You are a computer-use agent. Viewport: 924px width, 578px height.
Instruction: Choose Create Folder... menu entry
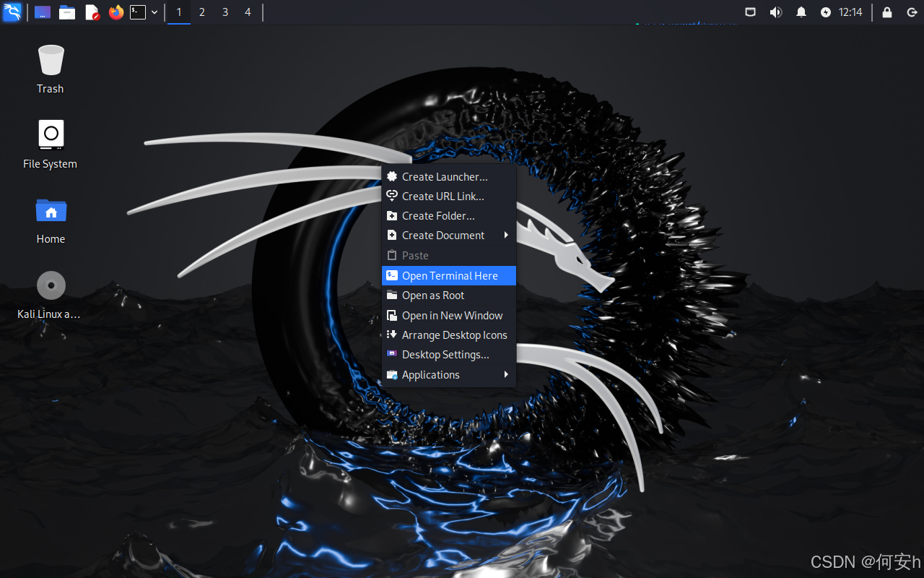(449, 215)
